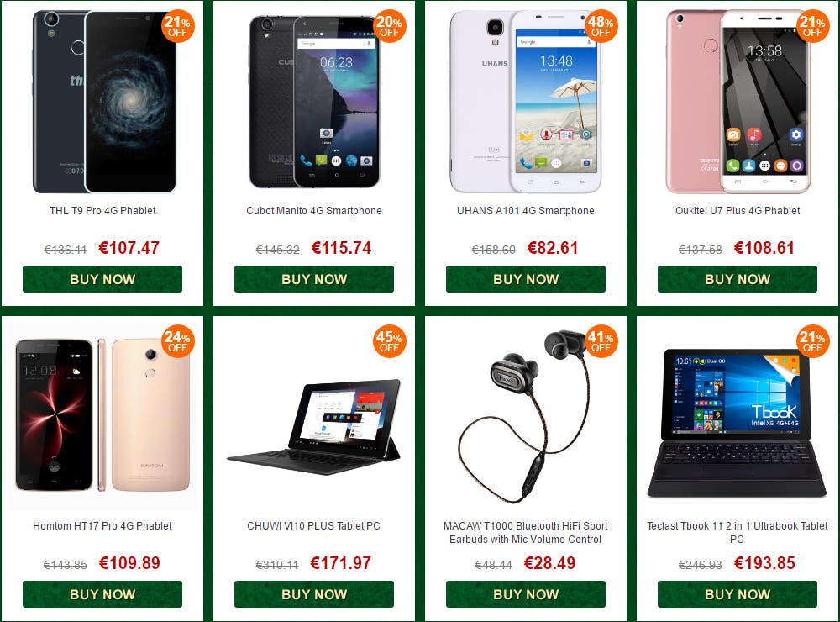Image resolution: width=840 pixels, height=622 pixels.
Task: Buy the CHUWI VI10 PLUS Tablet PC now
Action: point(314,594)
